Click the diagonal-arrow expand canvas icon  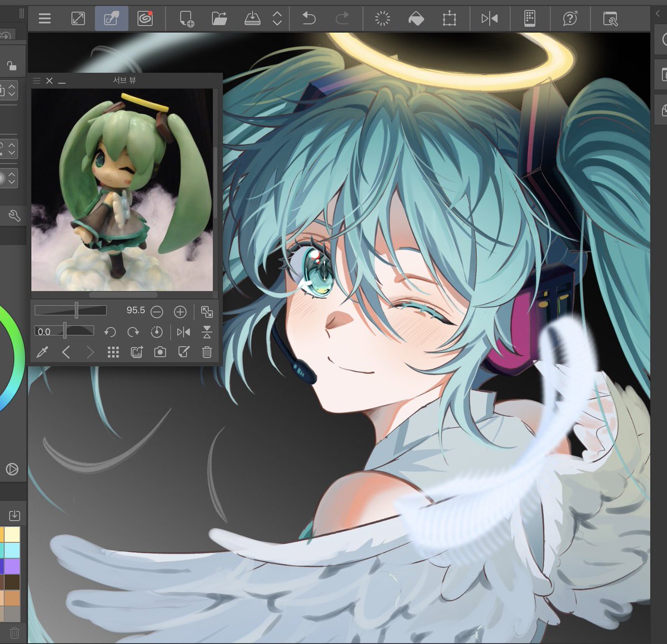(x=78, y=19)
